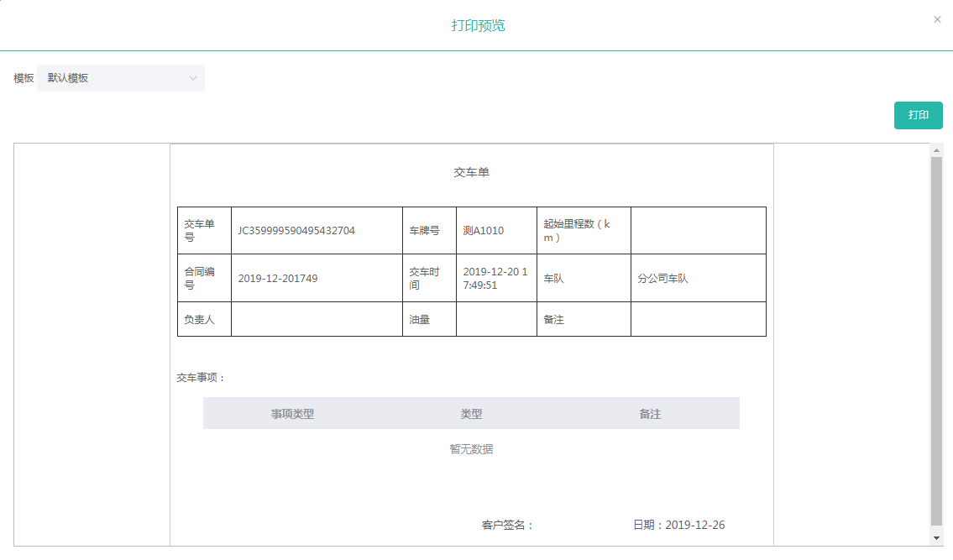This screenshot has height=560, width=953.
Task: Close the 打印预览 dialog
Action: (937, 19)
